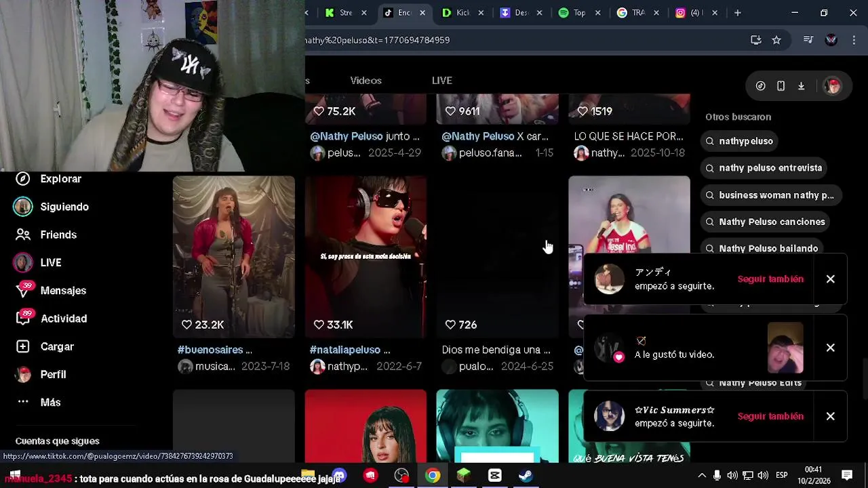The image size is (868, 488).
Task: Dismiss the アンディ follow notification
Action: pos(830,279)
